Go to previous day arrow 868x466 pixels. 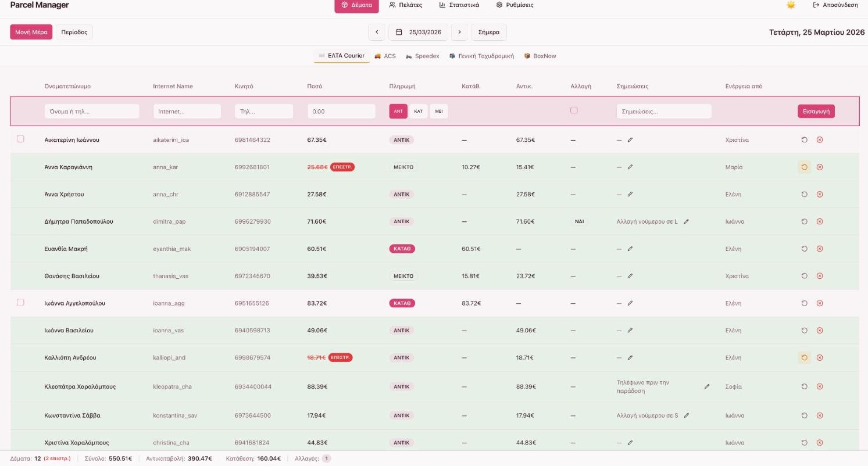(x=377, y=32)
